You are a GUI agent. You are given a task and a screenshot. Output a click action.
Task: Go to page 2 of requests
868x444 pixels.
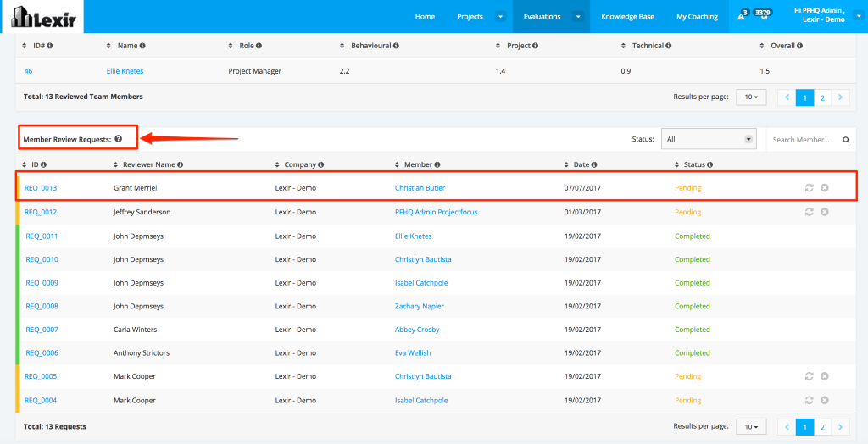(822, 427)
